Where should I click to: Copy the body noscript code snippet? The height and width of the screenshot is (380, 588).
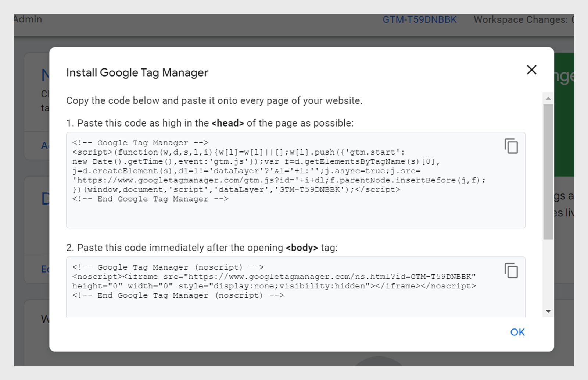pos(511,271)
